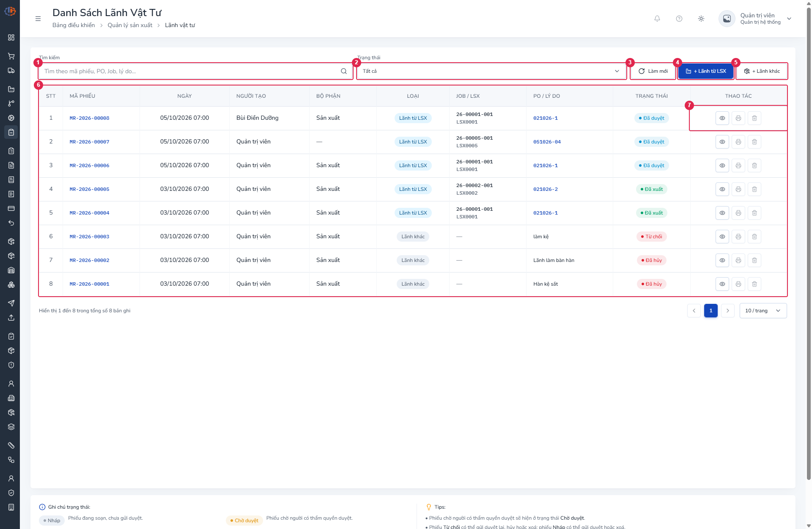Open shopping cart icon in sidebar

coord(11,56)
